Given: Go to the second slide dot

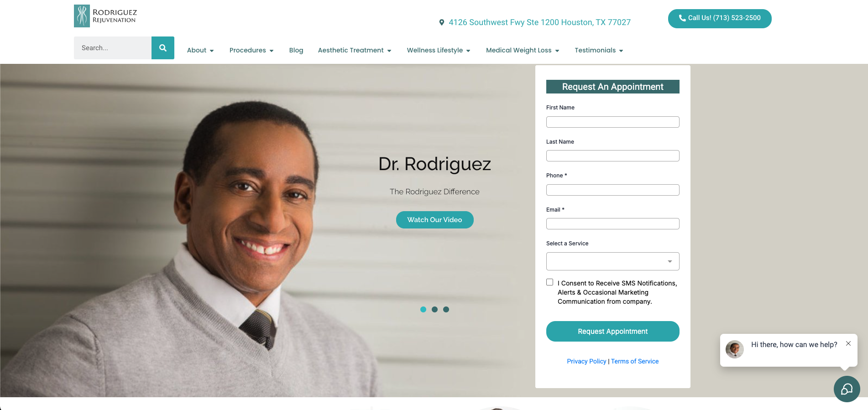Looking at the screenshot, I should [434, 309].
